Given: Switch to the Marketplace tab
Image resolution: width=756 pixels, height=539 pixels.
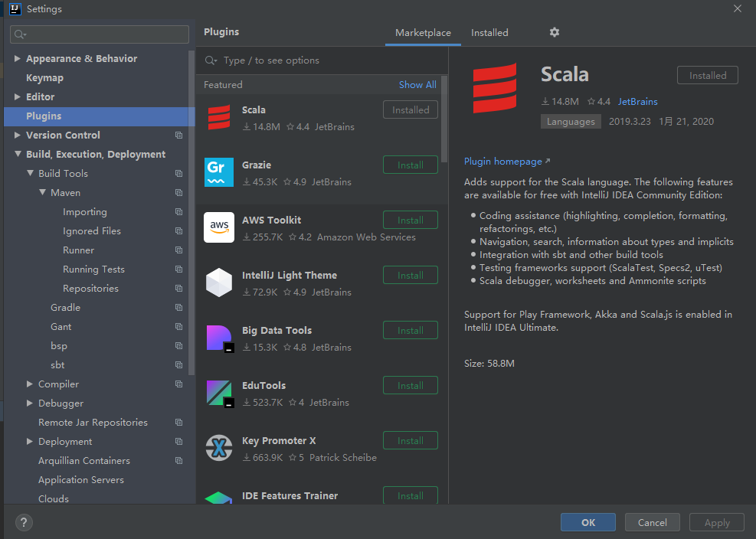Looking at the screenshot, I should (423, 33).
